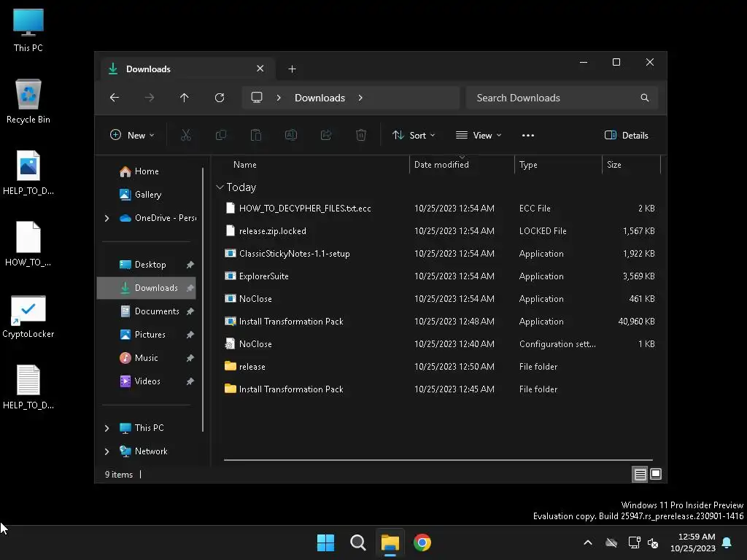Click the horizontal scrollbar in file list
The height and width of the screenshot is (560, 747).
[438, 460]
